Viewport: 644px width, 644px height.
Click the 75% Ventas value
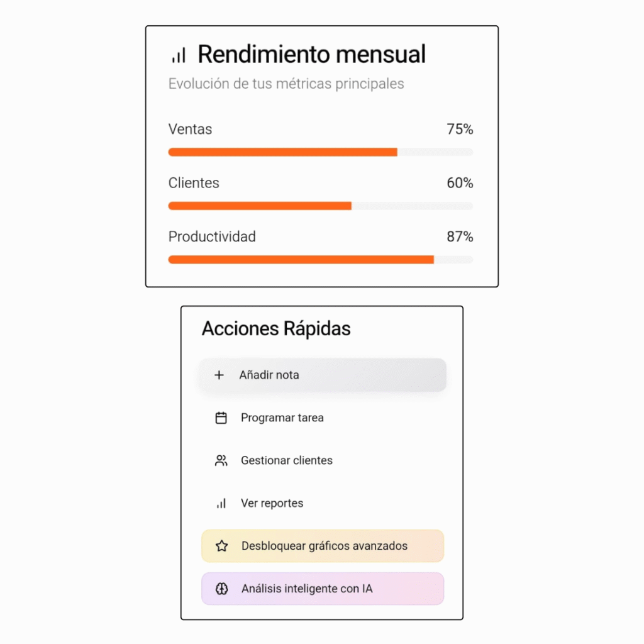460,130
